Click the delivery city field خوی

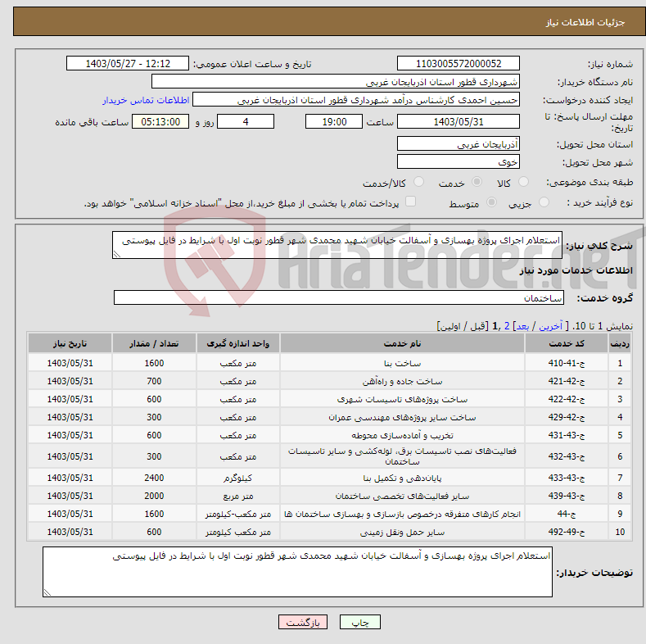[x=459, y=161]
